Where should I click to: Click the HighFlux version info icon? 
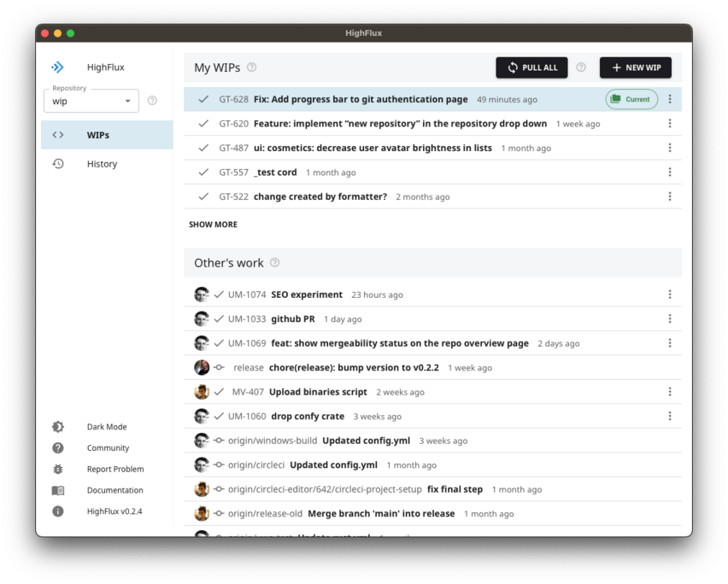(x=58, y=511)
